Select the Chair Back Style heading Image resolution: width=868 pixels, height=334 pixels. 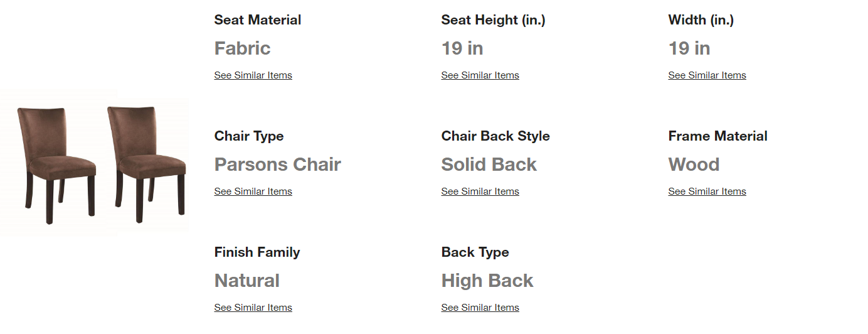pyautogui.click(x=495, y=136)
